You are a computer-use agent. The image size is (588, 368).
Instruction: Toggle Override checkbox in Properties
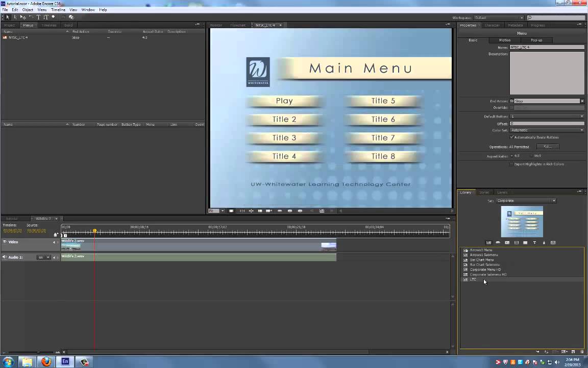coord(512,108)
